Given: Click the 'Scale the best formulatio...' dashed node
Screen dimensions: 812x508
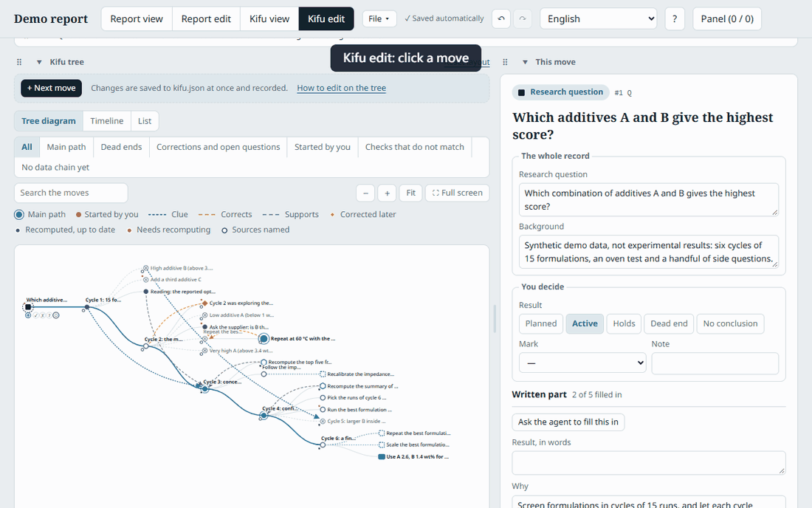Looking at the screenshot, I should click(x=382, y=444).
